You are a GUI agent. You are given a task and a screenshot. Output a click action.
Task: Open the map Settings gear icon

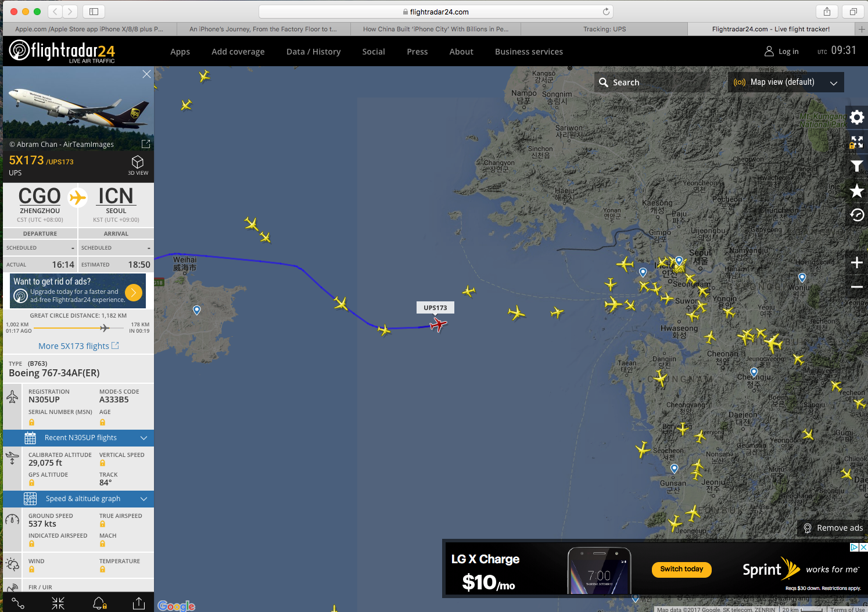tap(856, 118)
